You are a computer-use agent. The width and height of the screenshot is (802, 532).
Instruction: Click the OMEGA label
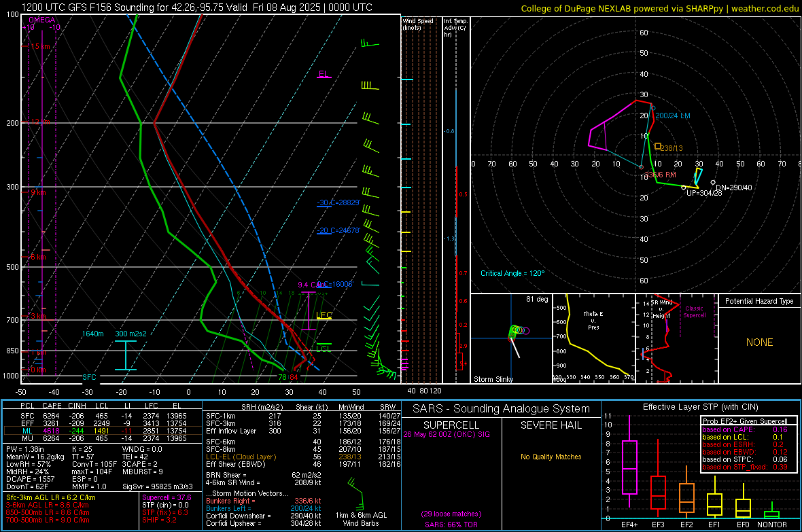pyautogui.click(x=42, y=20)
